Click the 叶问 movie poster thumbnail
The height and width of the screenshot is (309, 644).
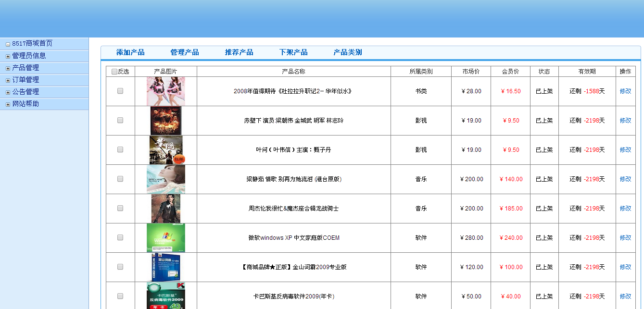(x=166, y=150)
